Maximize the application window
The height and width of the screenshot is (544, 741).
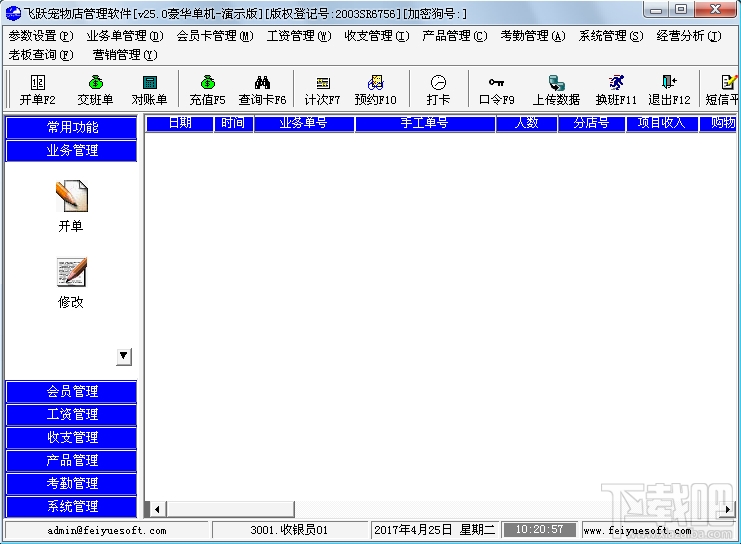(x=681, y=9)
